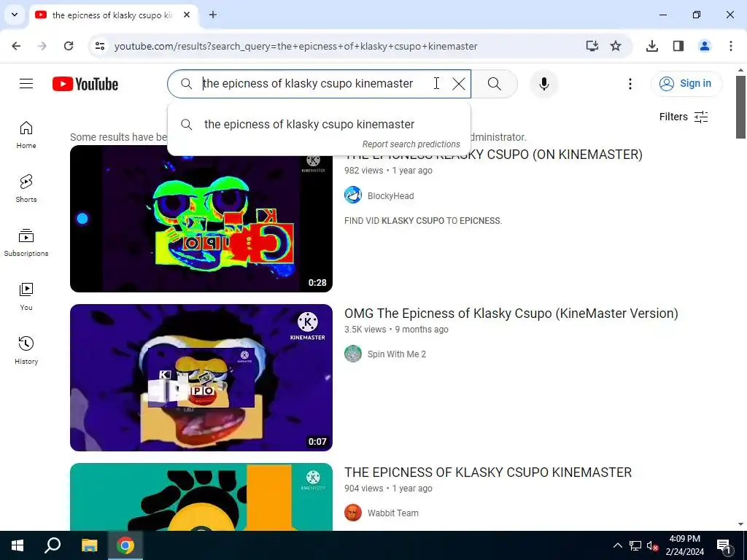Screen dimensions: 747x560
Task: Open Shorts from the sidebar
Action: pyautogui.click(x=26, y=189)
